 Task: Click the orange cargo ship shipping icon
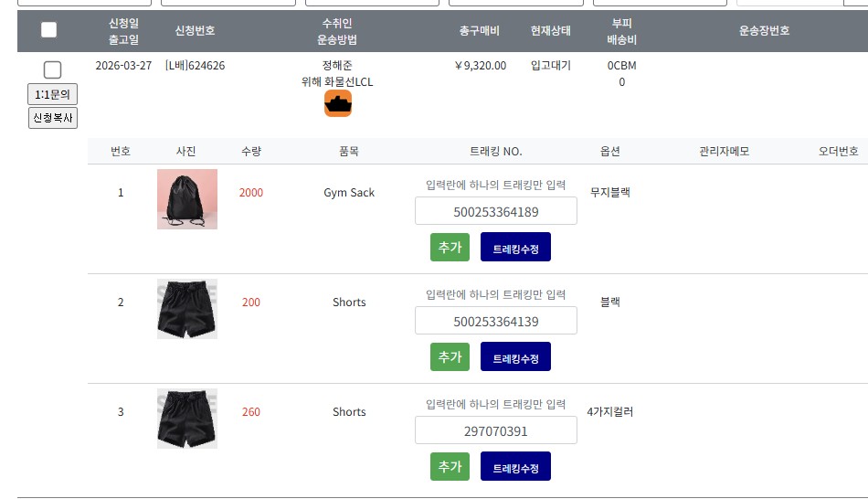coord(338,103)
